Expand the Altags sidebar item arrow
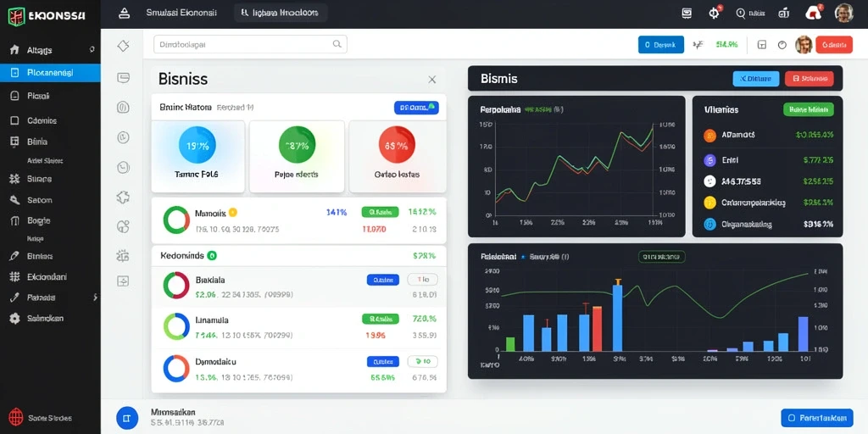The image size is (868, 434). coord(92,49)
